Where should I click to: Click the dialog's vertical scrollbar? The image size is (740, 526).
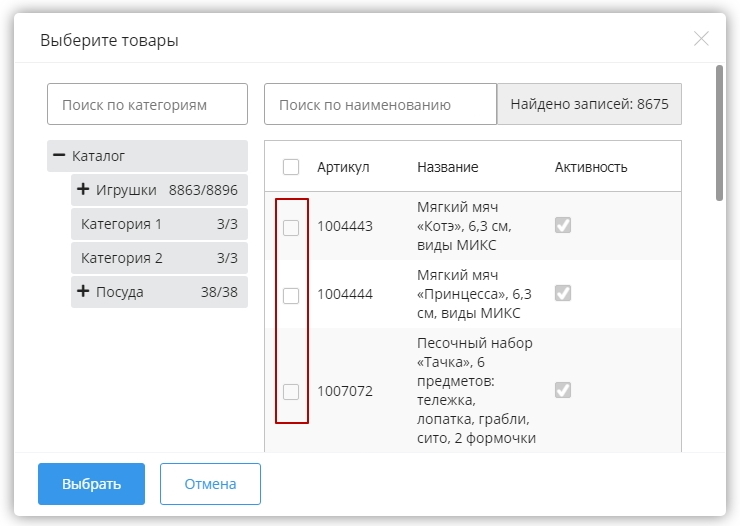coord(719,134)
